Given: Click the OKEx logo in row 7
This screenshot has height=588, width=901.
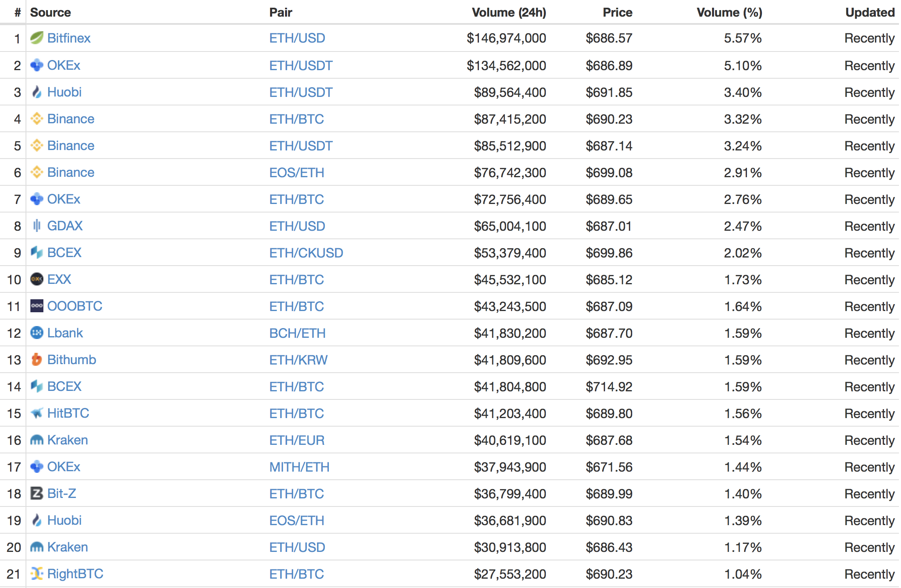Looking at the screenshot, I should 36,199.
